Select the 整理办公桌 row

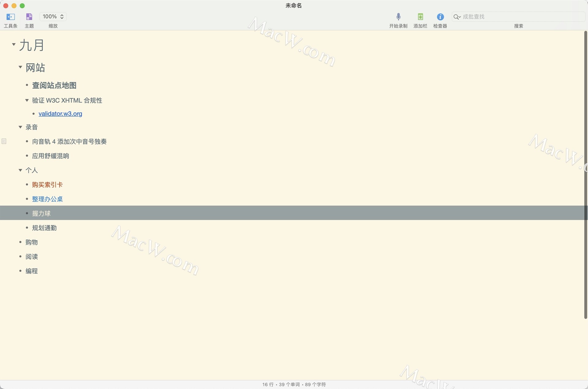tap(47, 199)
